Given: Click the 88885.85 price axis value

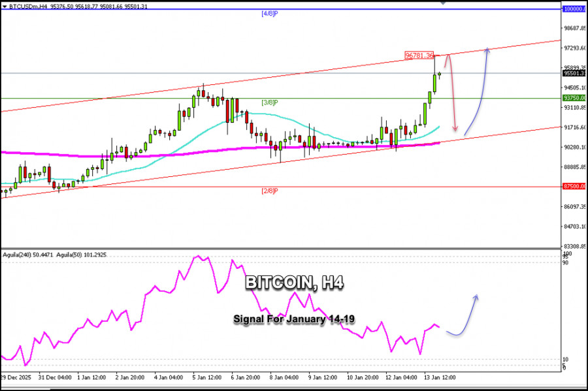Looking at the screenshot, I should click(575, 167).
